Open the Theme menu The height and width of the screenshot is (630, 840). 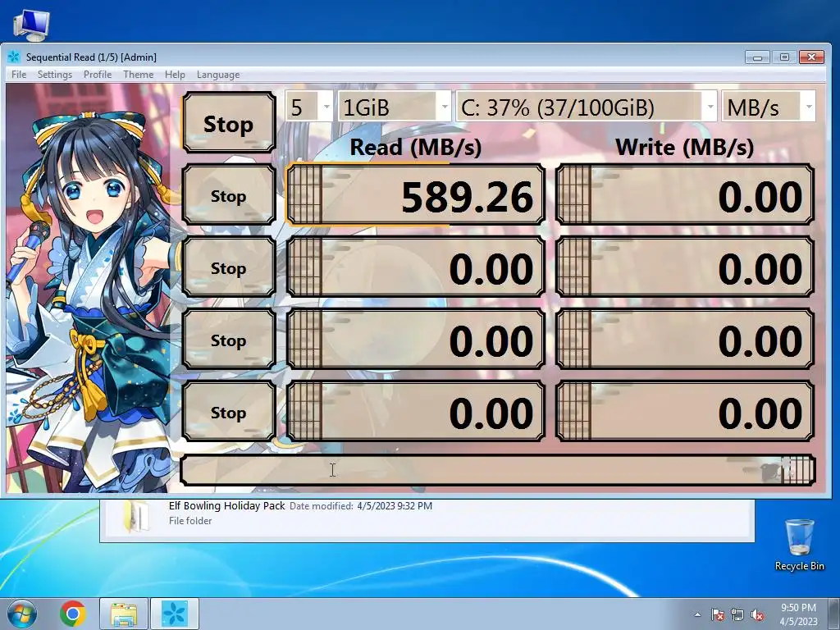point(138,75)
